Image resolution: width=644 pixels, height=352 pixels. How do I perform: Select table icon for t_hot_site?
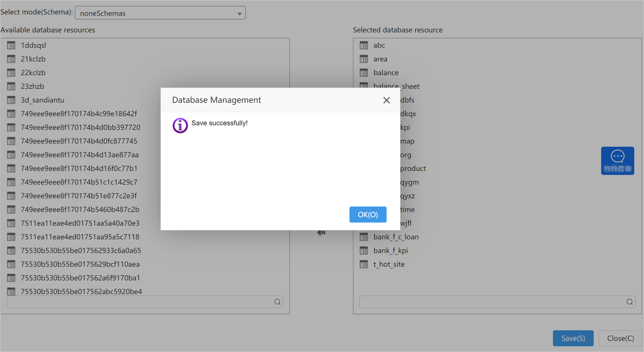[x=364, y=264]
